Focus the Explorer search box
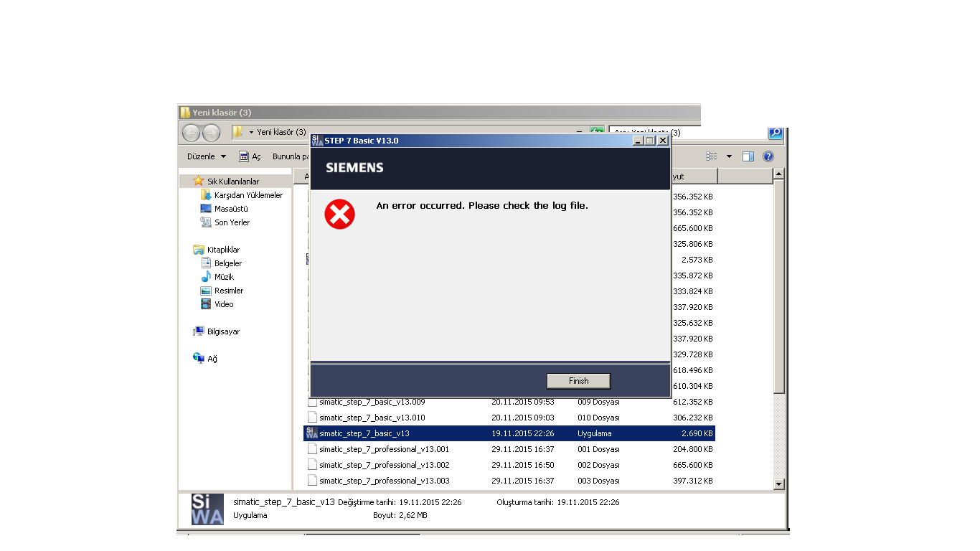The height and width of the screenshot is (551, 980). pos(687,133)
